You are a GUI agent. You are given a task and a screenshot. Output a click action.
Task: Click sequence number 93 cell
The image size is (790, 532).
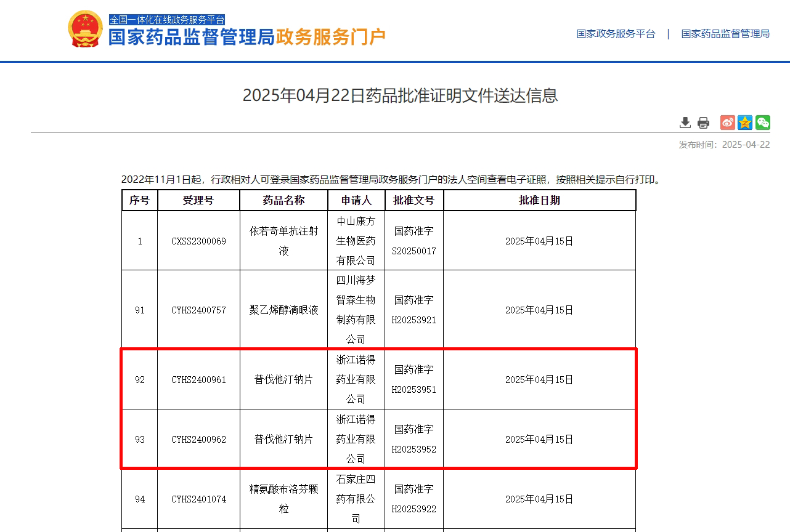140,440
